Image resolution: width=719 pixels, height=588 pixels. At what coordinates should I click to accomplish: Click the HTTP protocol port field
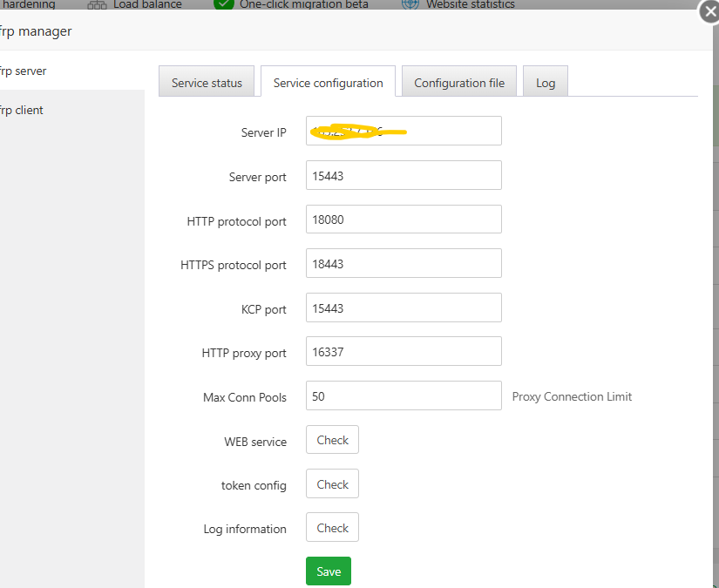click(404, 219)
